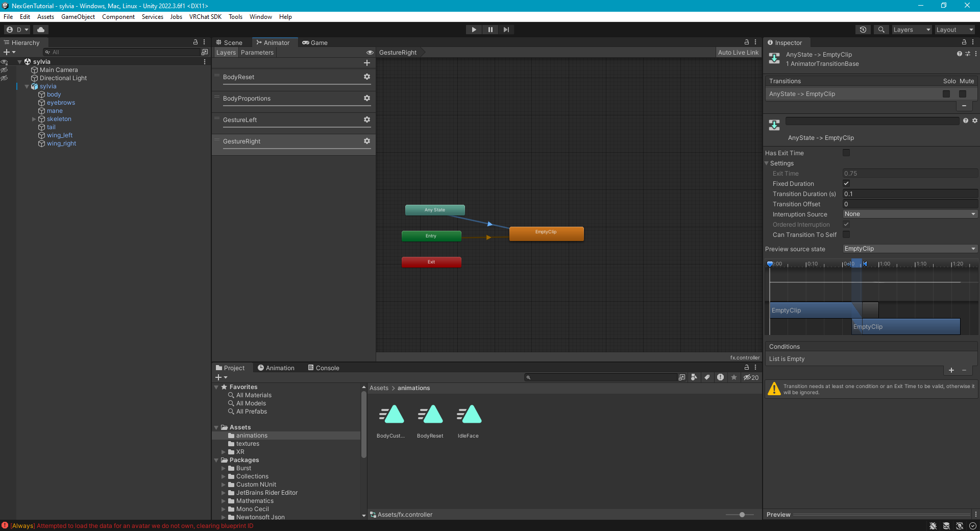Add a condition with plus button
The width and height of the screenshot is (980, 531).
951,370
